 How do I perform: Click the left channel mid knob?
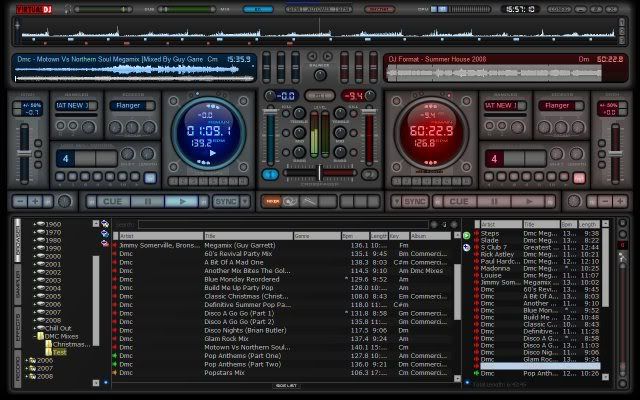(x=299, y=133)
